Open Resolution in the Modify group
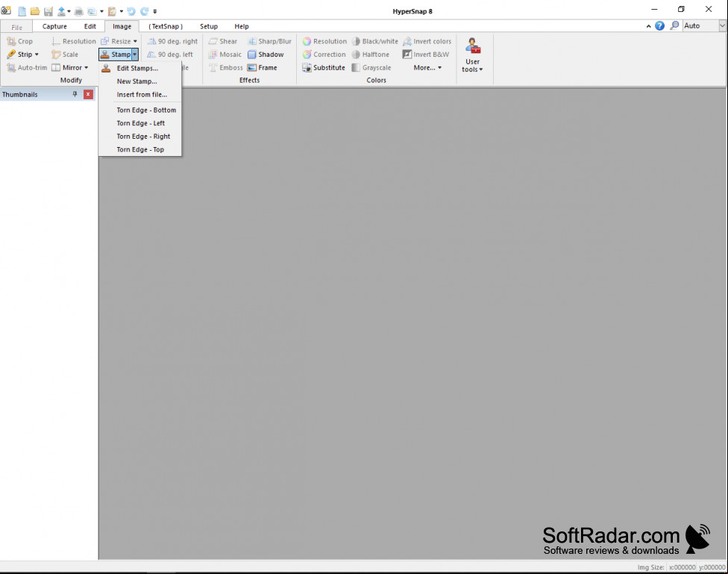Screen dimensions: 728x574 [x=73, y=41]
